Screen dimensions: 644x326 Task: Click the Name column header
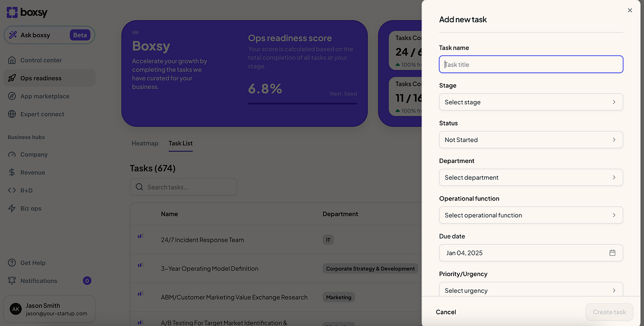point(170,214)
